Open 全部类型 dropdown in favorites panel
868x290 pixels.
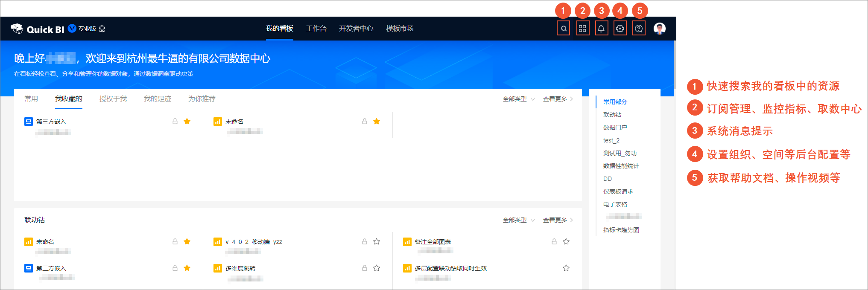click(x=519, y=99)
